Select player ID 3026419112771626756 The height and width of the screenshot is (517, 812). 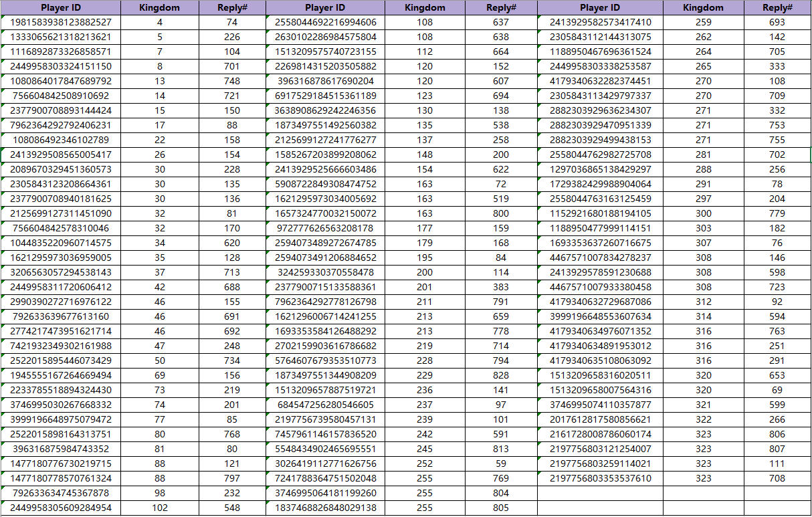[x=325, y=464]
